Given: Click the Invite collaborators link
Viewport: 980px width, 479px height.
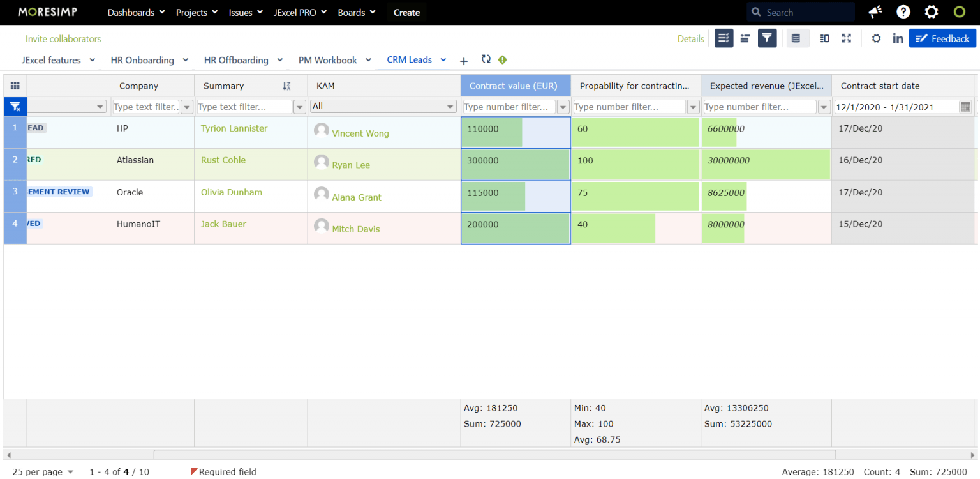Looking at the screenshot, I should point(63,38).
